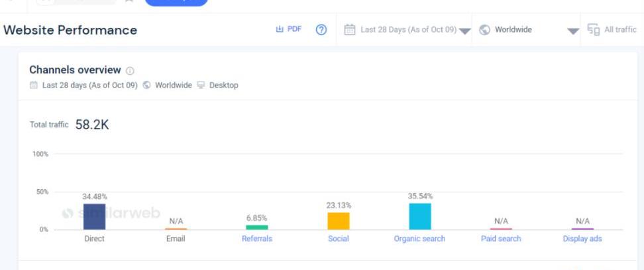Click the Direct channel label
This screenshot has height=270, width=644.
[94, 239]
